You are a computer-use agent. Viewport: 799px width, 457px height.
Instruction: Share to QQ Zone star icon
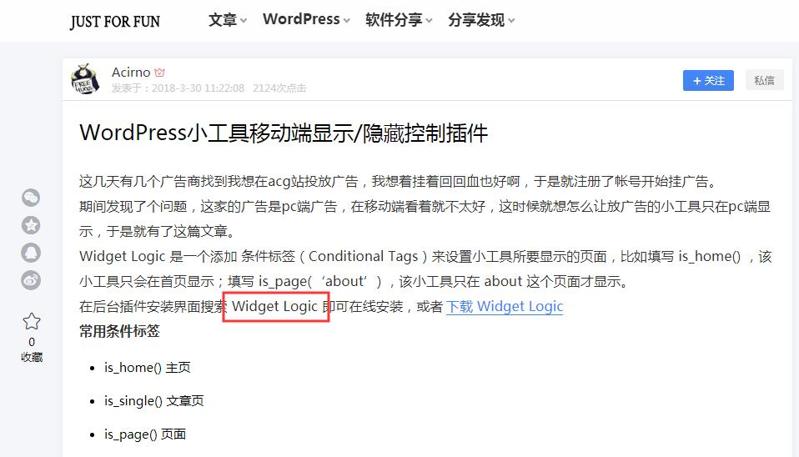coord(31,225)
